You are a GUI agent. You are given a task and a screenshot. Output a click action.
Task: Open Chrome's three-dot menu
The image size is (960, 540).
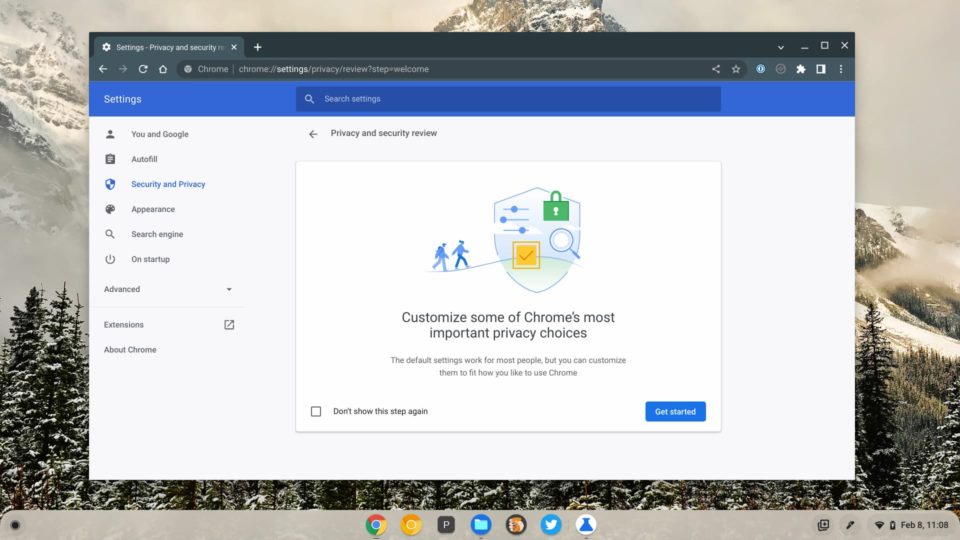(841, 69)
